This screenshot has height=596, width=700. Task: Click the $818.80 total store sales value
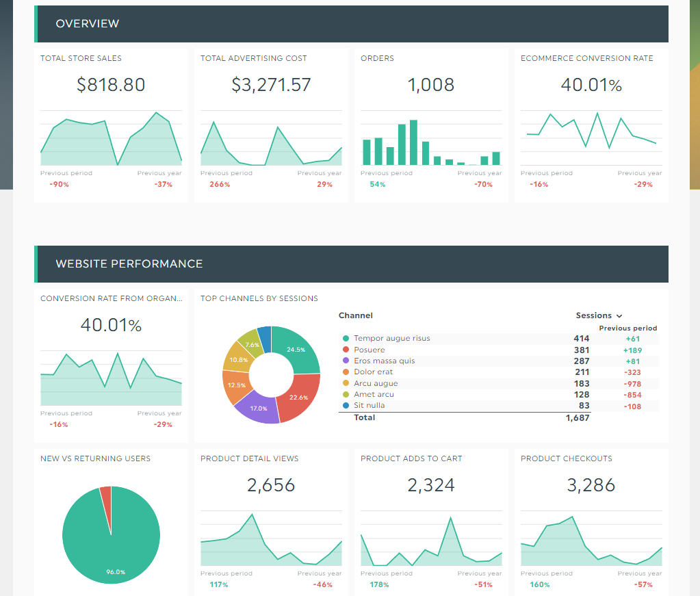pyautogui.click(x=111, y=85)
